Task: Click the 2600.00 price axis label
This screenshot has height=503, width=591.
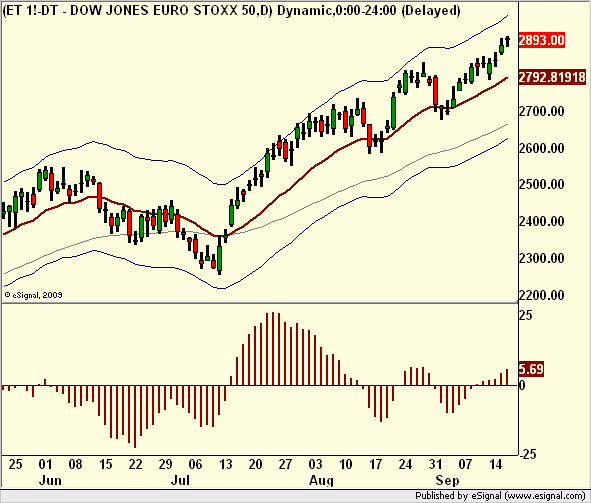Action: tap(542, 148)
